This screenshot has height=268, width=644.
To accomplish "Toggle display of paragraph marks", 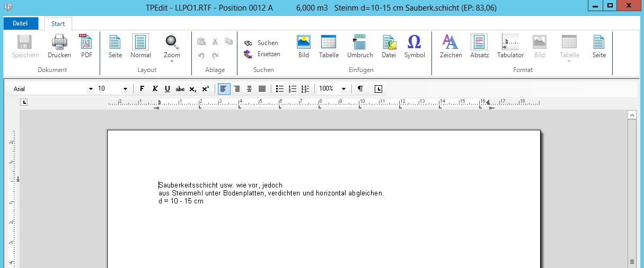I will coord(360,89).
